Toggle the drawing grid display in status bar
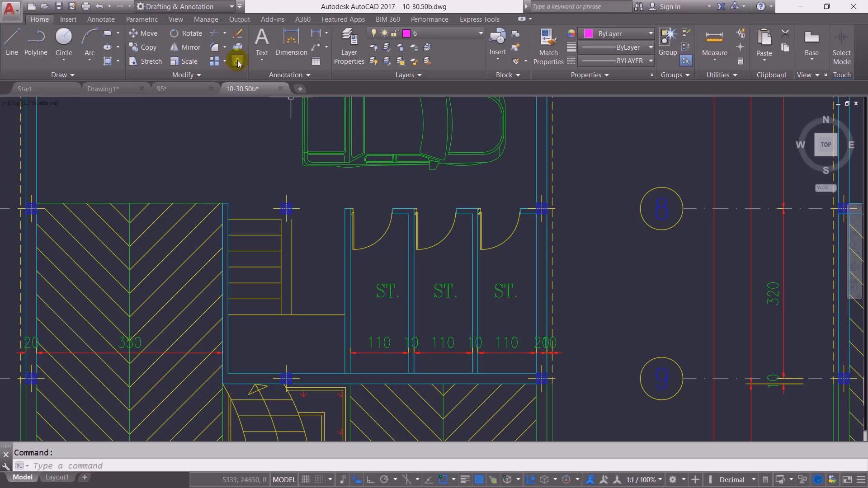This screenshot has width=868, height=488. click(306, 479)
